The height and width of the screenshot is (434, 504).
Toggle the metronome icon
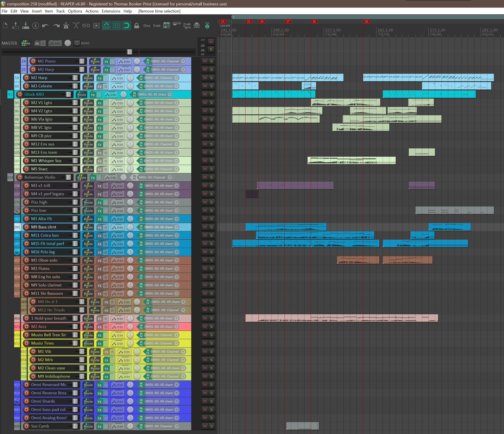pos(66,26)
